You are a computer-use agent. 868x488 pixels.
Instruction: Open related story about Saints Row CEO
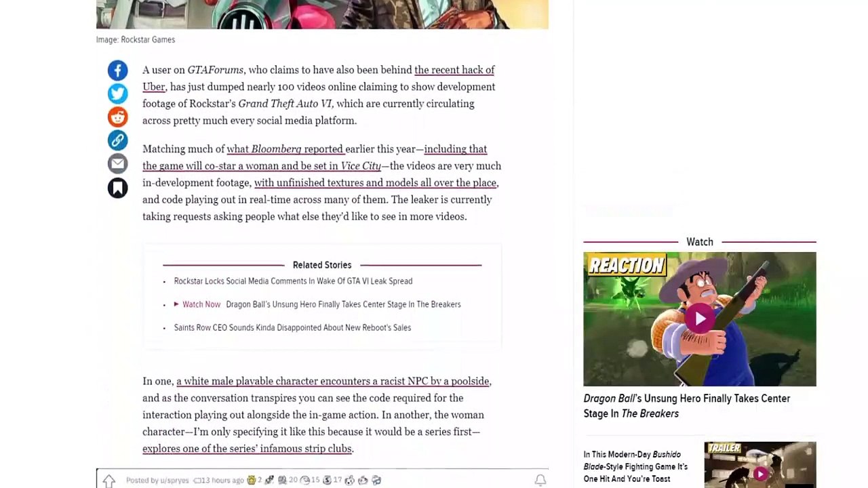click(x=292, y=328)
